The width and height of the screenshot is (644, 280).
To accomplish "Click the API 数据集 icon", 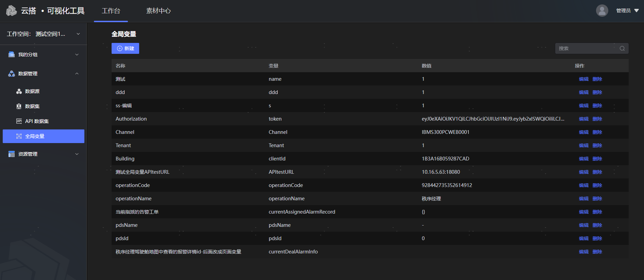I will tap(19, 121).
